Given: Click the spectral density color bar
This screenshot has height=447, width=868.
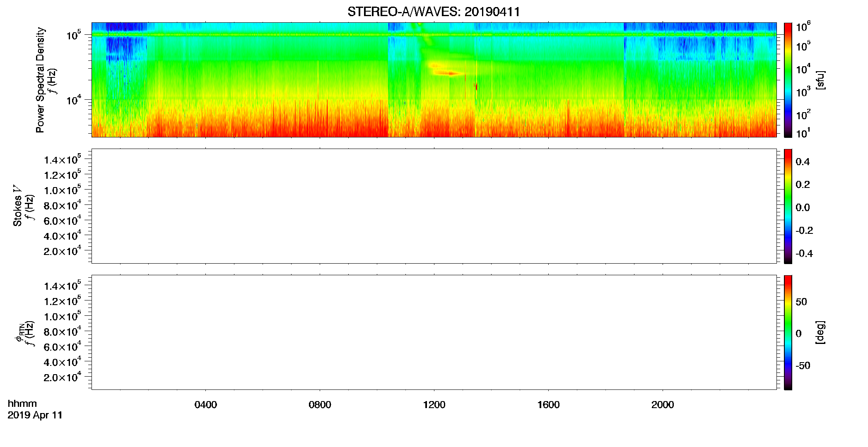Looking at the screenshot, I should tap(788, 80).
